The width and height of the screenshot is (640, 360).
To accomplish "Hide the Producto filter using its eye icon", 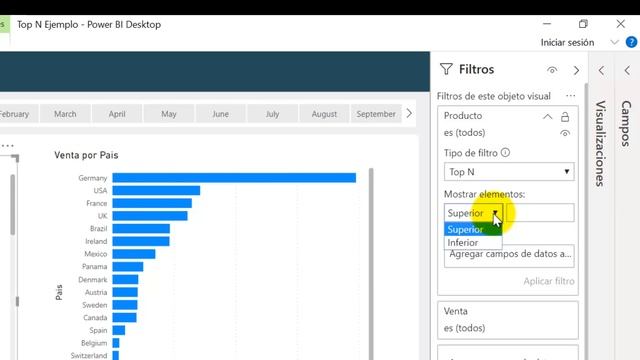I will coord(565,133).
